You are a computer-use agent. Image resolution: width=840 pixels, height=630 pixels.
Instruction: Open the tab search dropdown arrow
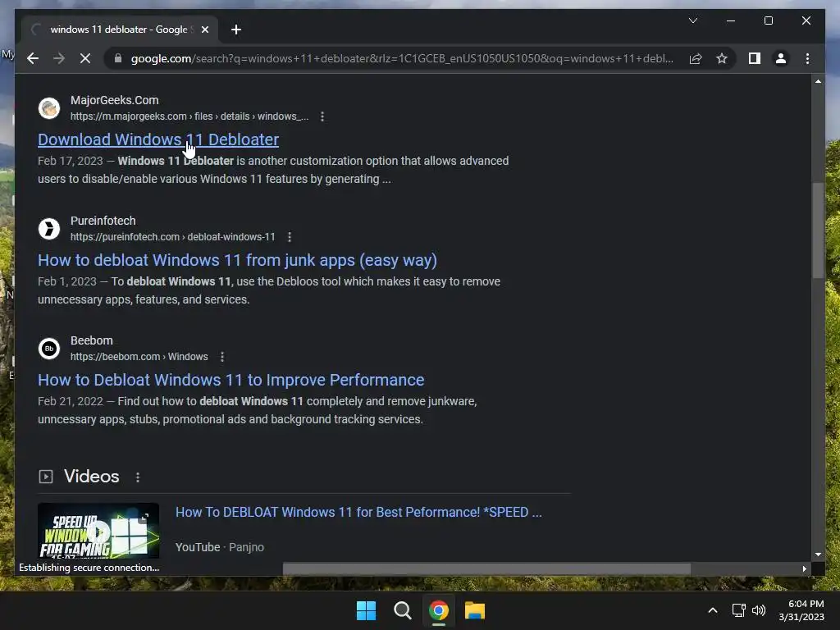692,21
